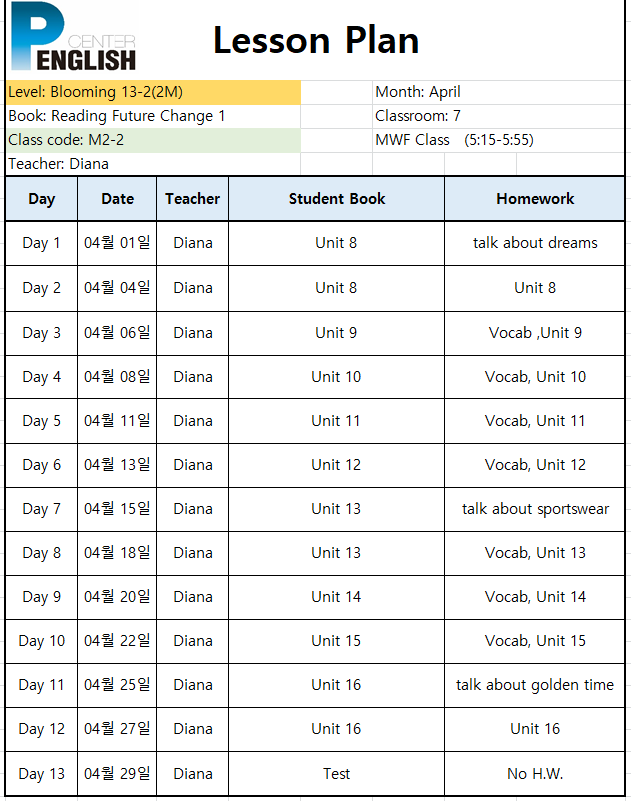Click the No H.W. homework cell
This screenshot has width=632, height=801.
coord(535,774)
